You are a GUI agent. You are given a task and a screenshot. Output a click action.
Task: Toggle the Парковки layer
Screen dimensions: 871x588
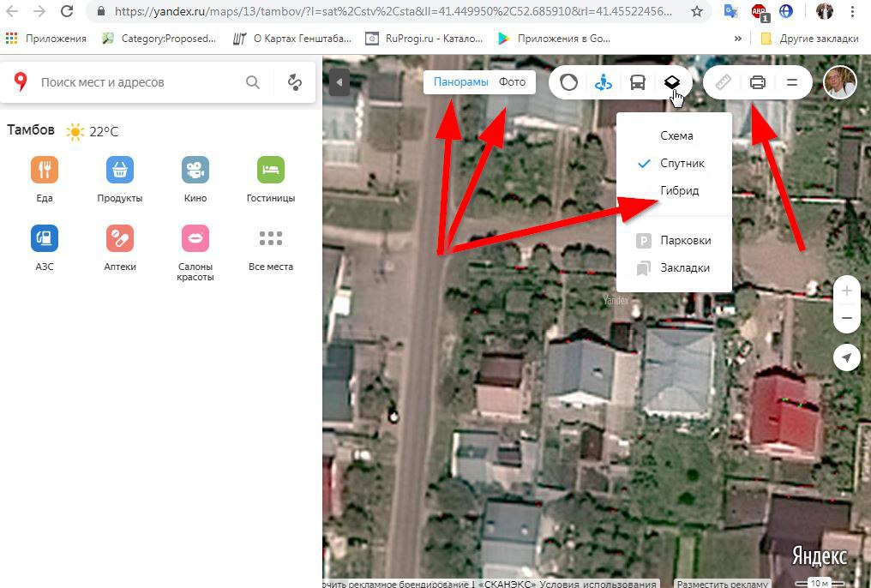[675, 240]
